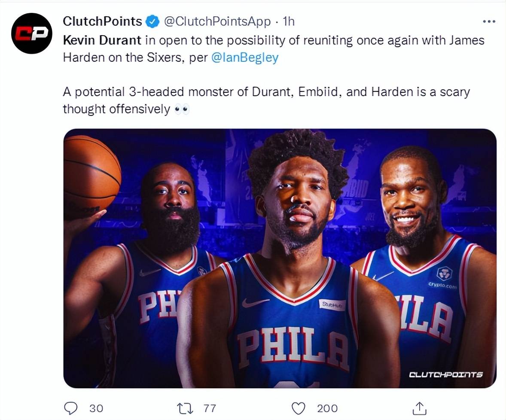Viewport: 506px width, 420px height.
Task: Open the @IanBegley mention link
Action: 244,58
